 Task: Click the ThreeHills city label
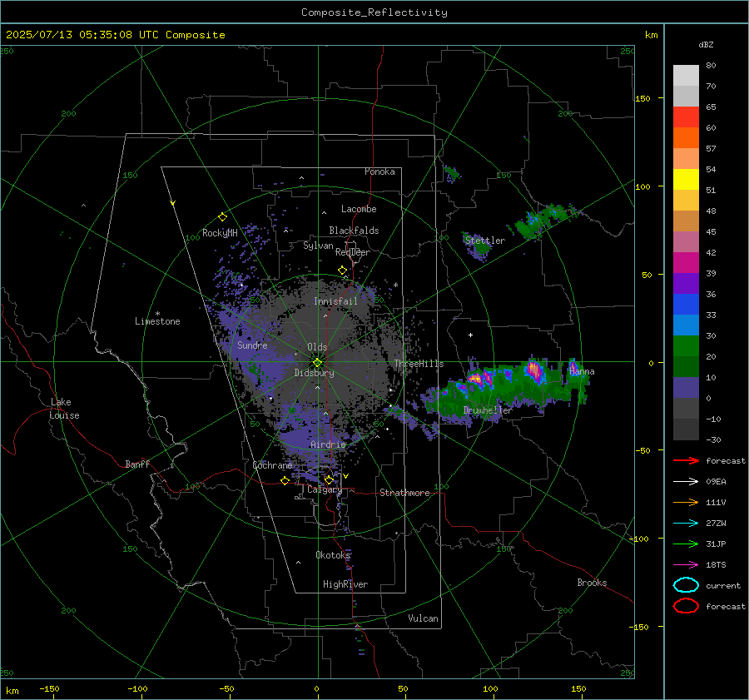[x=419, y=364]
